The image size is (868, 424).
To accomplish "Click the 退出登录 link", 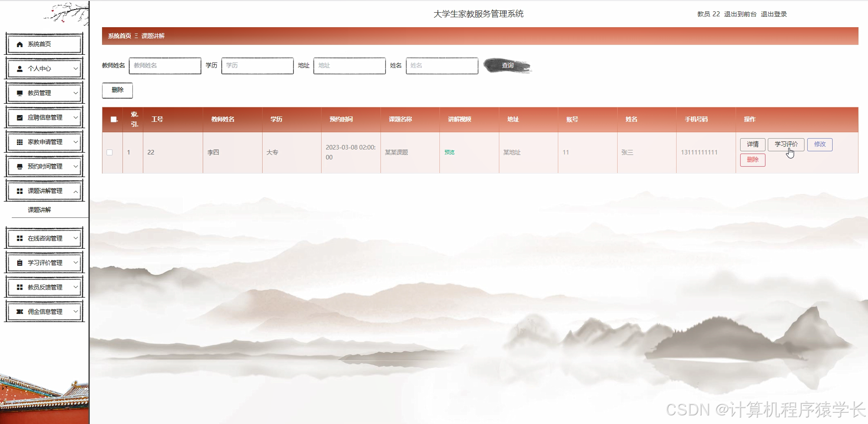I will 774,14.
